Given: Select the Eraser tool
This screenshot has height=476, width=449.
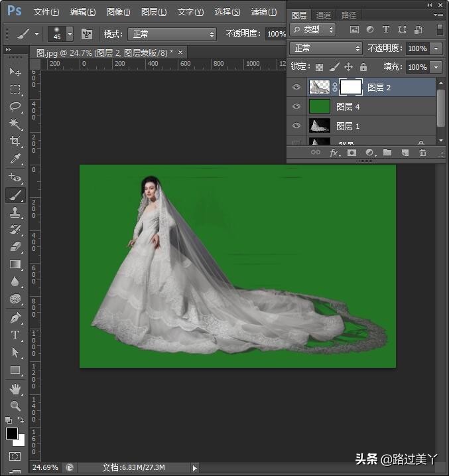Looking at the screenshot, I should coord(15,247).
